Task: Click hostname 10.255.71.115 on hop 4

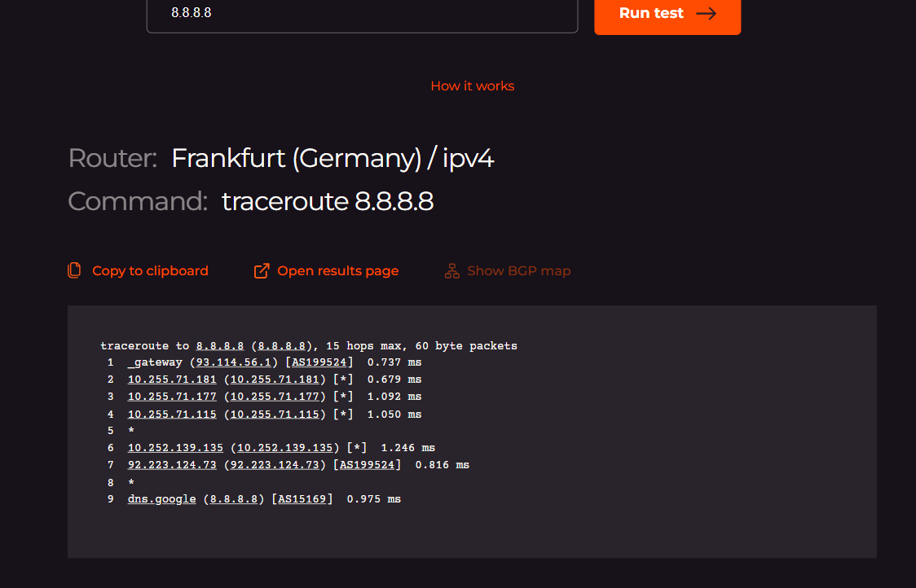Action: [x=172, y=414]
